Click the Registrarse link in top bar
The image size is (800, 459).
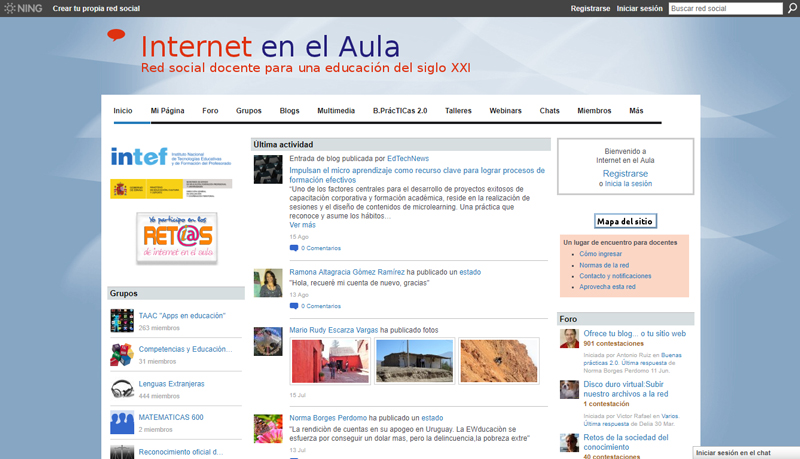(590, 8)
